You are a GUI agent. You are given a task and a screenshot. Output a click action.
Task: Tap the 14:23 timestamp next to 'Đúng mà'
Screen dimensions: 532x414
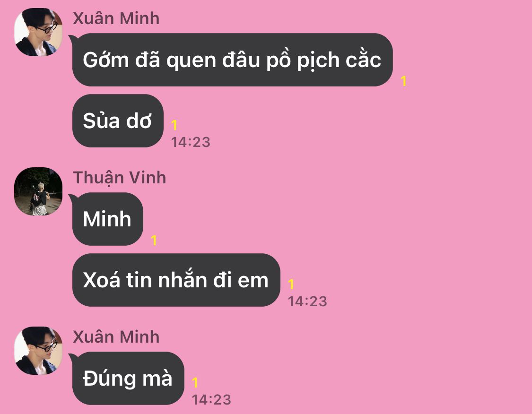coord(211,400)
